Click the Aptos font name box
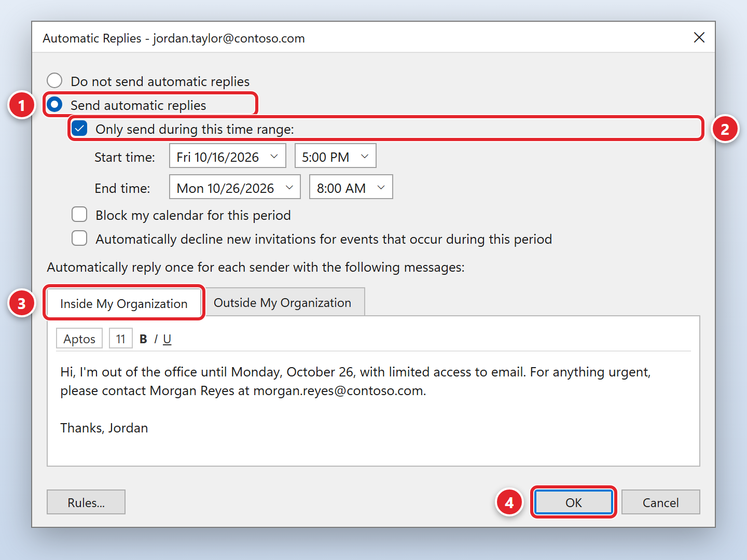The height and width of the screenshot is (560, 747). click(x=79, y=339)
